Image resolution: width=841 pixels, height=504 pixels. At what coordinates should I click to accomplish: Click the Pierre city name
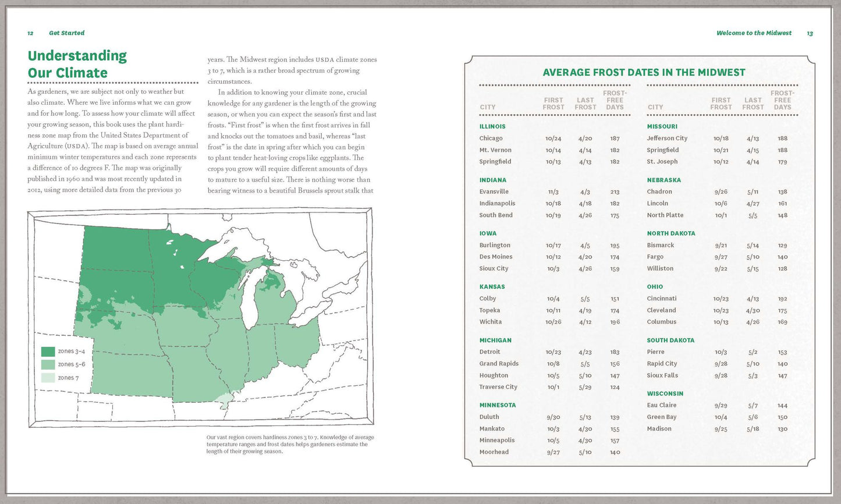(655, 352)
